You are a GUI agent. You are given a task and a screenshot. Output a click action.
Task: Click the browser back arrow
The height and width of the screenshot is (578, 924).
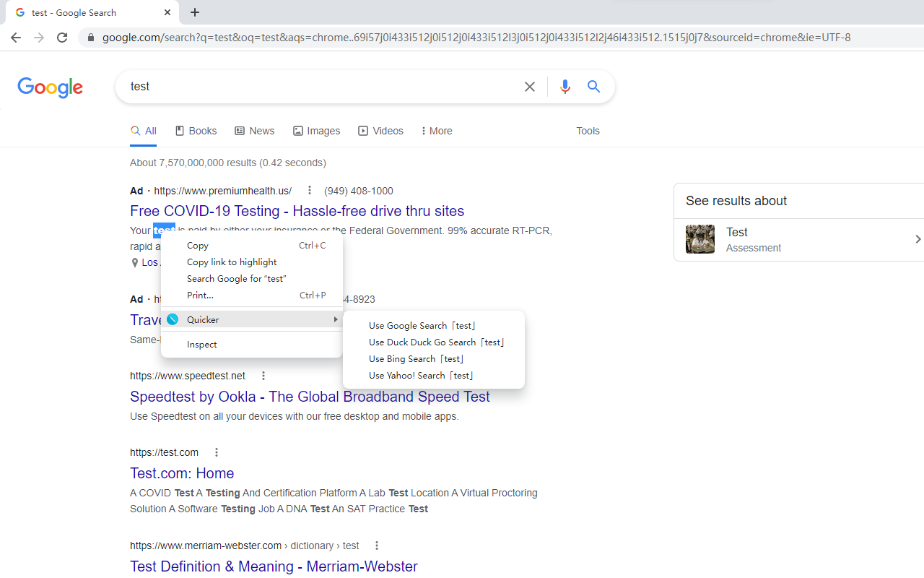16,38
